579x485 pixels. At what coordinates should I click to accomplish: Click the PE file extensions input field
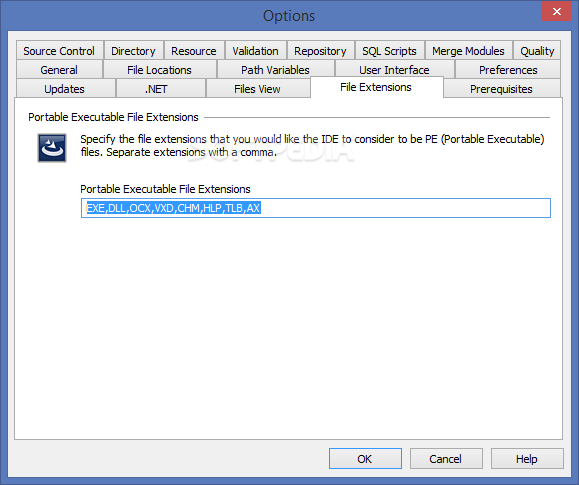(316, 208)
